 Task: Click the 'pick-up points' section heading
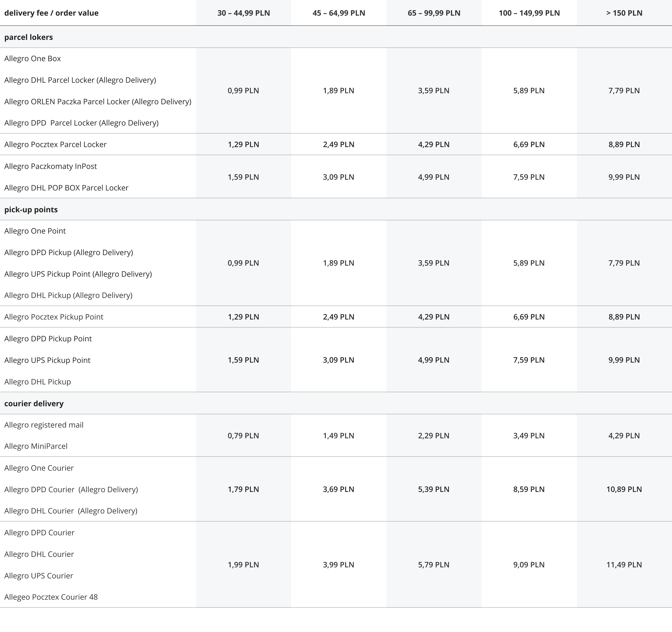31,210
